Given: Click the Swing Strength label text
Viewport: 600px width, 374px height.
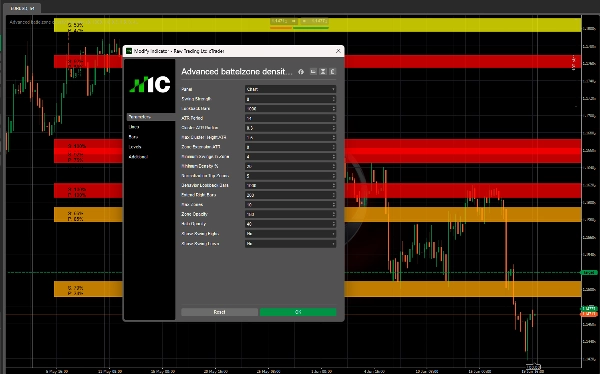Looking at the screenshot, I should pos(196,99).
